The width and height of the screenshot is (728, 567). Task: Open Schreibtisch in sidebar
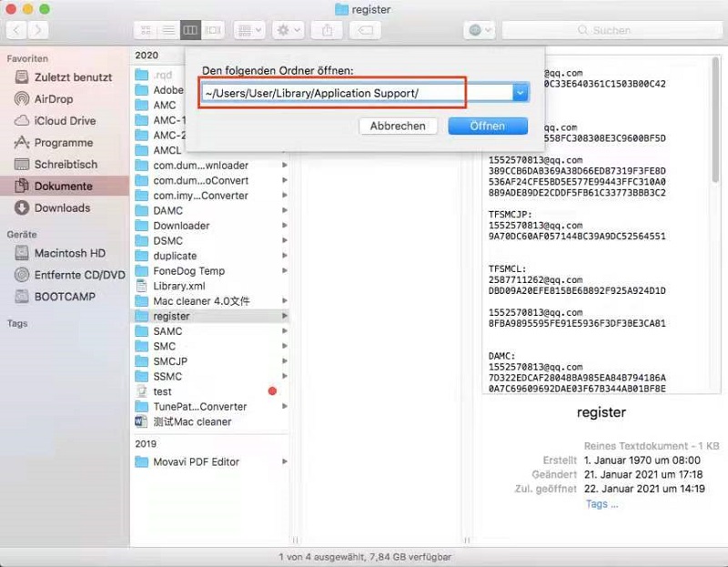click(56, 165)
